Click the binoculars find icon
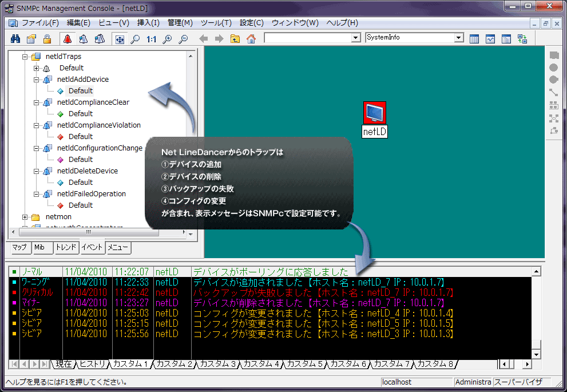 [x=15, y=39]
